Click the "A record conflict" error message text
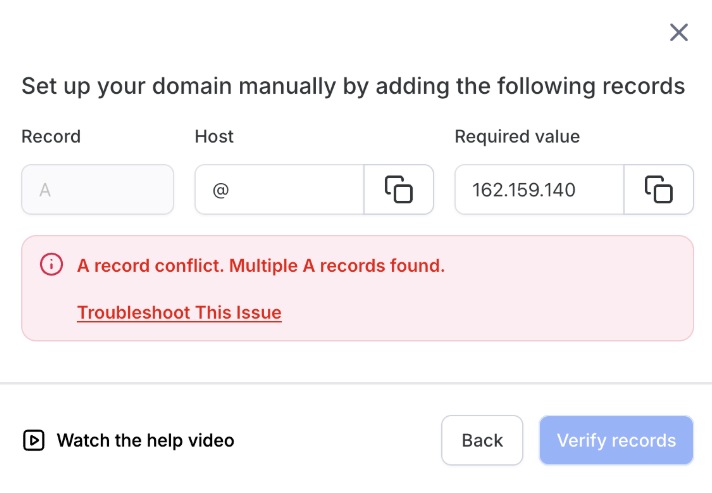Image resolution: width=712 pixels, height=493 pixels. [x=261, y=266]
